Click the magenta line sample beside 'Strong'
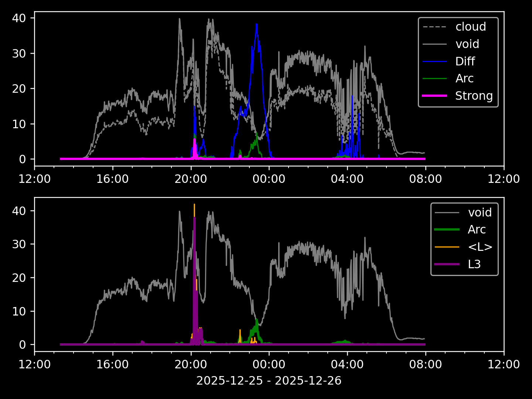The image size is (532, 399). click(x=434, y=96)
